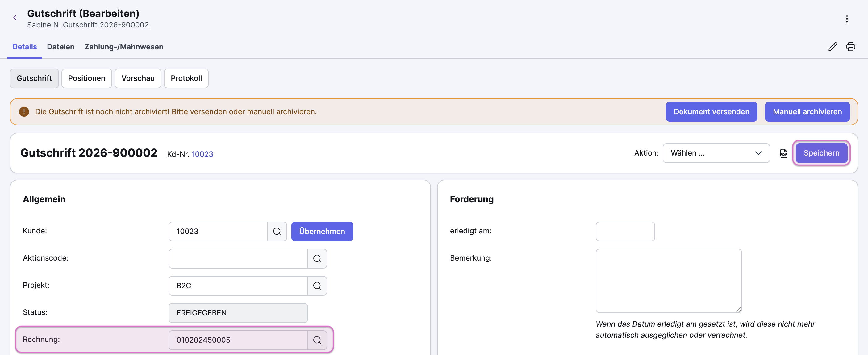Click the pencil edit icon

click(833, 47)
